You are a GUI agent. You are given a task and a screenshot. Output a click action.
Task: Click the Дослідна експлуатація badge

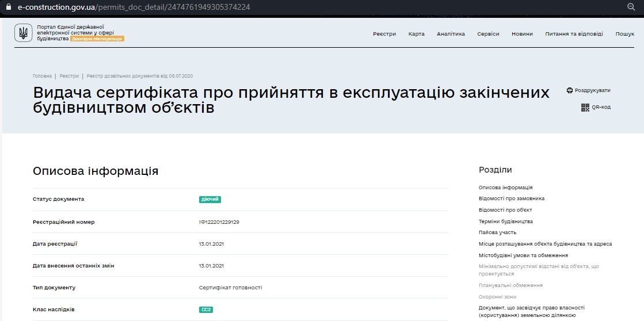point(97,39)
